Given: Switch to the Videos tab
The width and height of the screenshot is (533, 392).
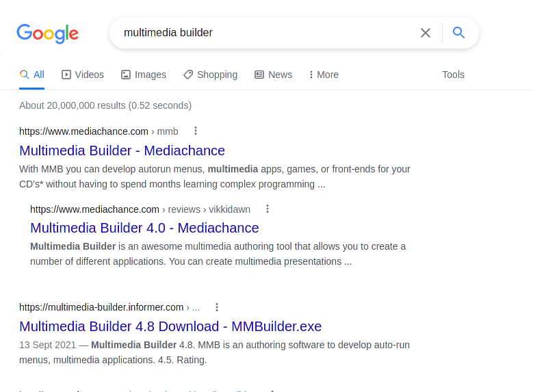Looking at the screenshot, I should [x=83, y=75].
